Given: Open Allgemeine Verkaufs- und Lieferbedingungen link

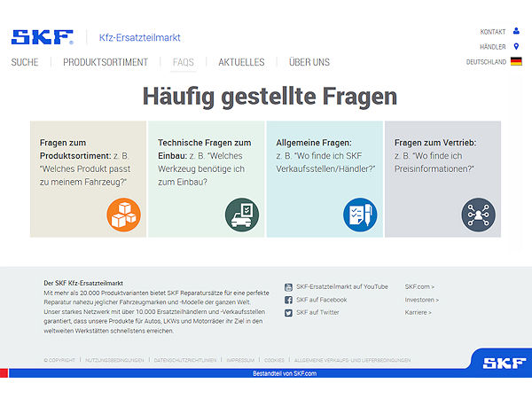Looking at the screenshot, I should (353, 360).
